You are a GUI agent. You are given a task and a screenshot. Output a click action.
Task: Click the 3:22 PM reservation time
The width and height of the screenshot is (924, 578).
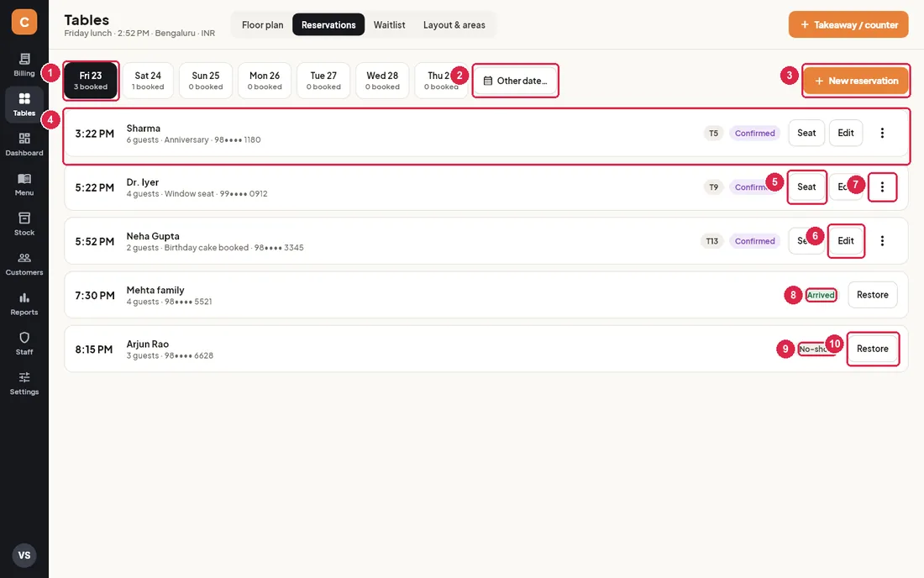point(94,134)
